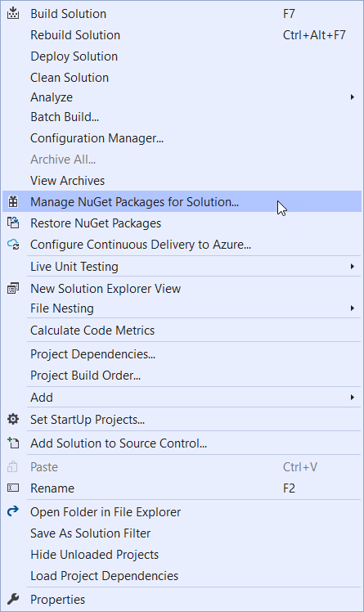Viewport: 364px width, 612px height.
Task: Click the NuGet package manager icon
Action: point(13,201)
